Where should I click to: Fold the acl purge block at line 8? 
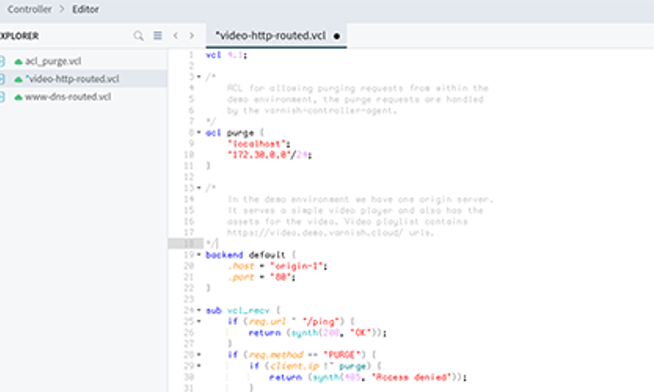tap(199, 133)
